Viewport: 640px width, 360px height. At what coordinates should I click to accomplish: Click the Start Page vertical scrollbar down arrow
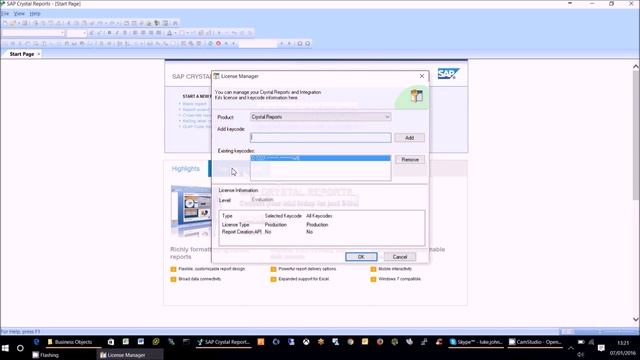(x=636, y=319)
